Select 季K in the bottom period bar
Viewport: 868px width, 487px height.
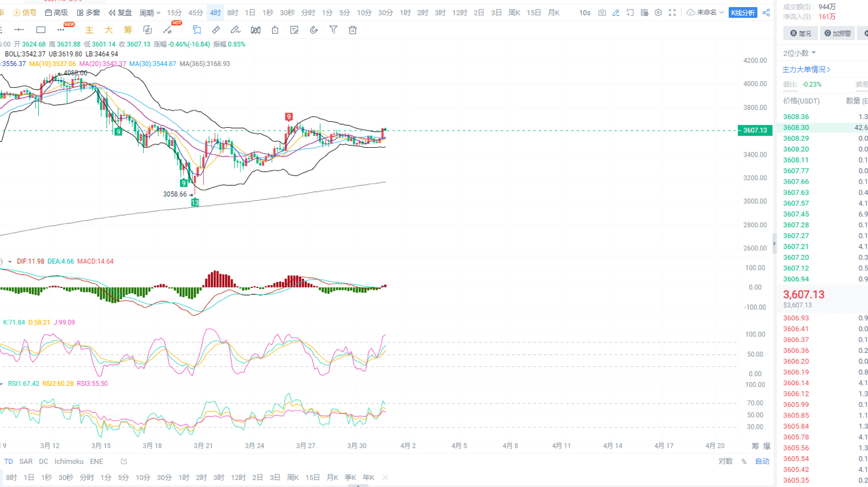pyautogui.click(x=351, y=478)
